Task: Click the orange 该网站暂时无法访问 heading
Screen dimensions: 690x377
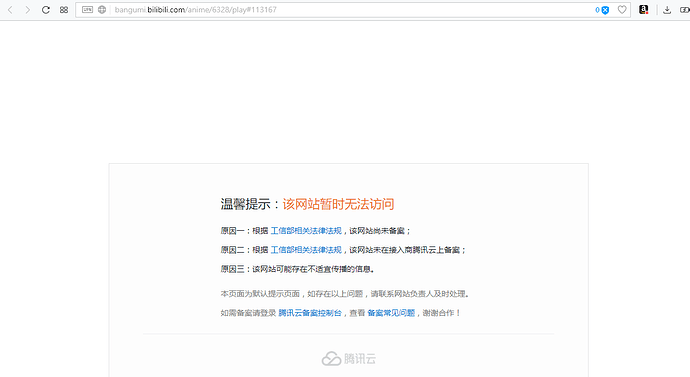Action: 338,204
